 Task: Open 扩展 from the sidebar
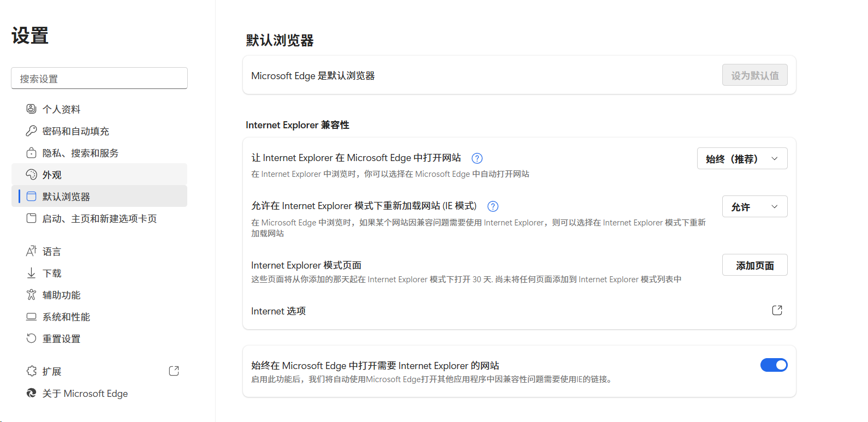click(x=99, y=371)
